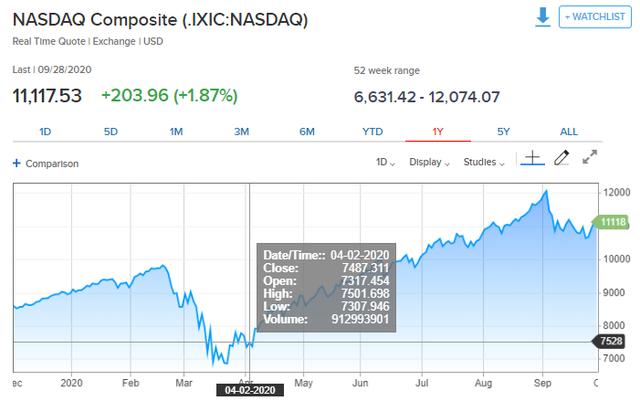Viewport: 640px width, 401px height.
Task: Toggle the crosshair tool
Action: coord(532,158)
